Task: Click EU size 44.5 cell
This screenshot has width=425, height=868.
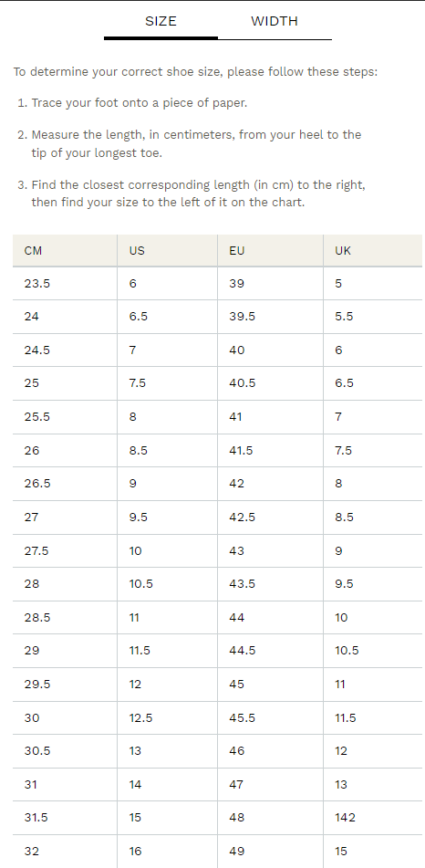Action: pyautogui.click(x=270, y=651)
